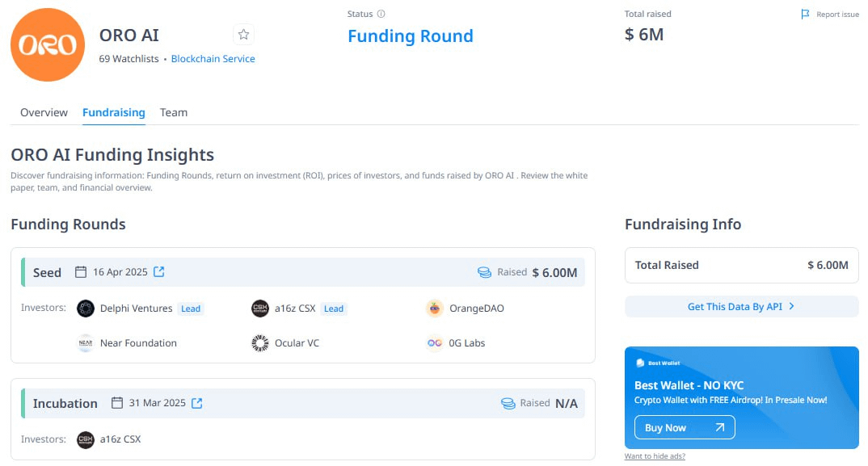Screen dimensions: 868x466
Task: Click calendar icon beside 31 Mar 2025
Action: pos(117,402)
